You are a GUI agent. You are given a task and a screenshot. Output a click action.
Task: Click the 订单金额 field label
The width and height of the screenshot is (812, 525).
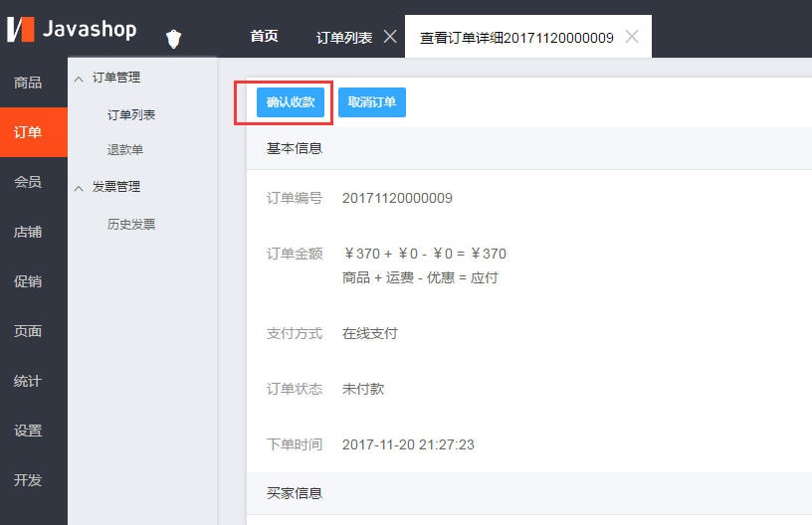[x=295, y=254]
